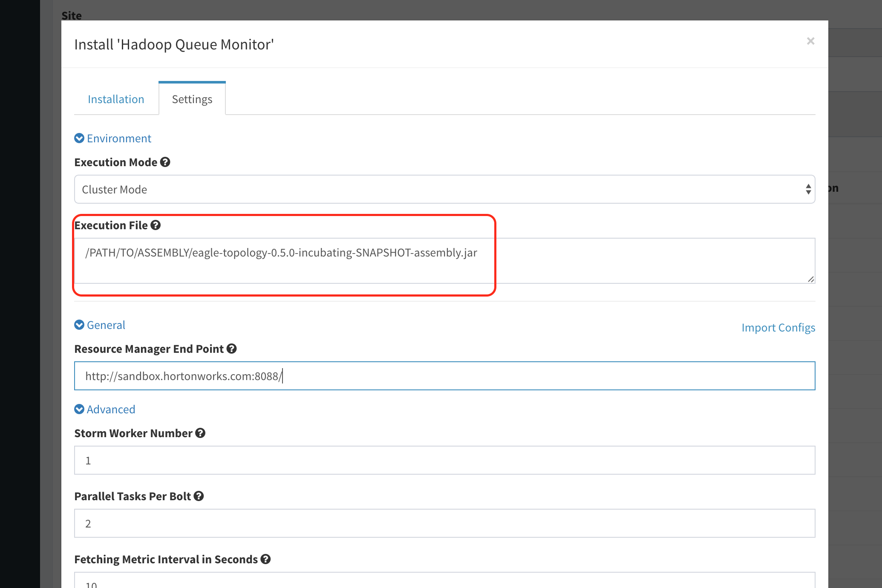
Task: Click the Parallel Tasks Per Bolt input
Action: (444, 524)
